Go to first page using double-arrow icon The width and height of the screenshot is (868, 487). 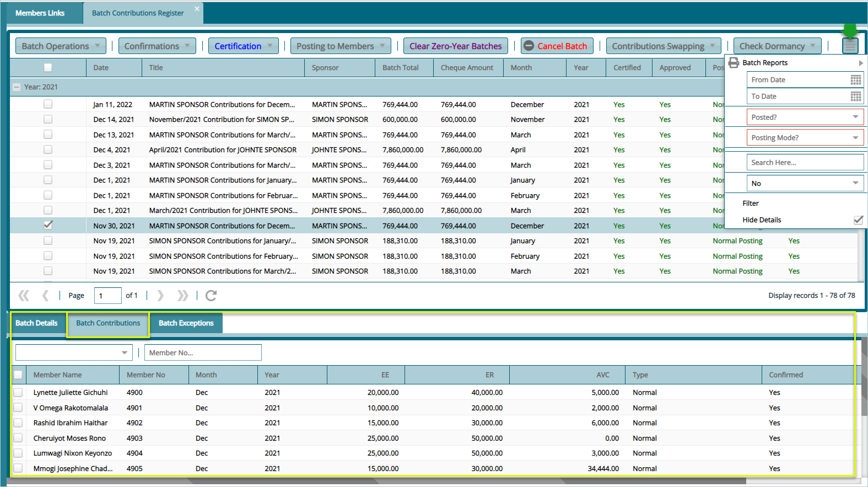click(x=24, y=296)
